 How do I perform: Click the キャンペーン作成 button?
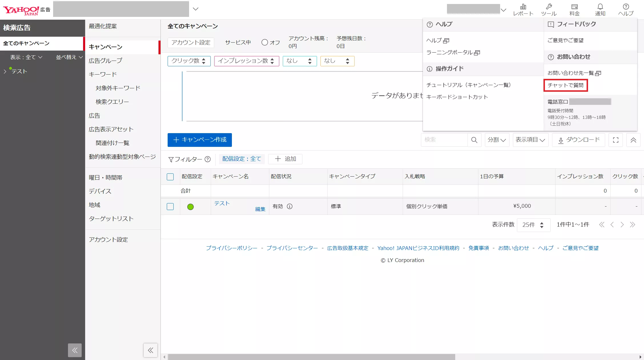(200, 140)
